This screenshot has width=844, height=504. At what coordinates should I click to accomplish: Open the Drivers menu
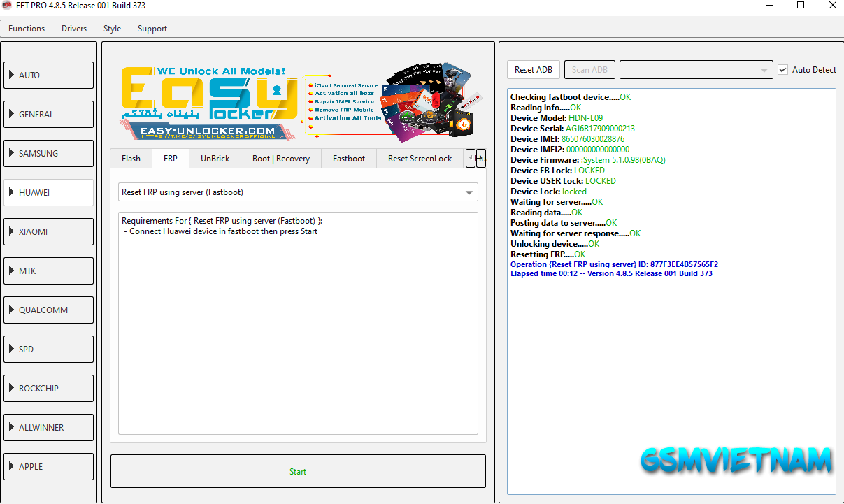point(74,29)
